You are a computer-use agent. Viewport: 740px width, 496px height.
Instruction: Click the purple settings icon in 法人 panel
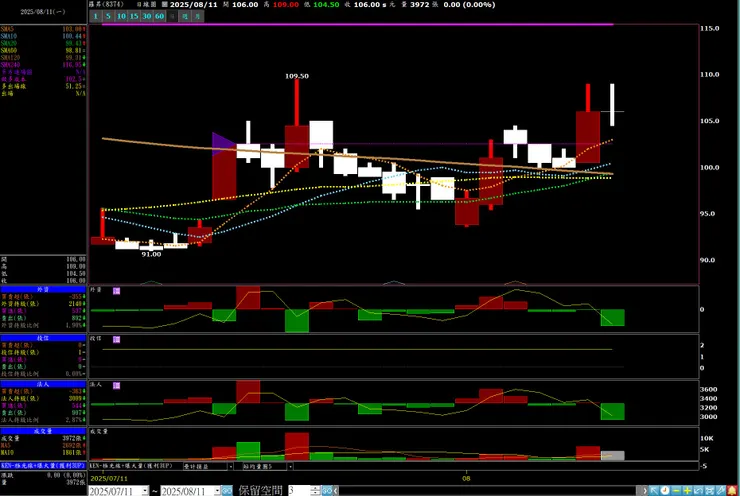click(x=117, y=386)
